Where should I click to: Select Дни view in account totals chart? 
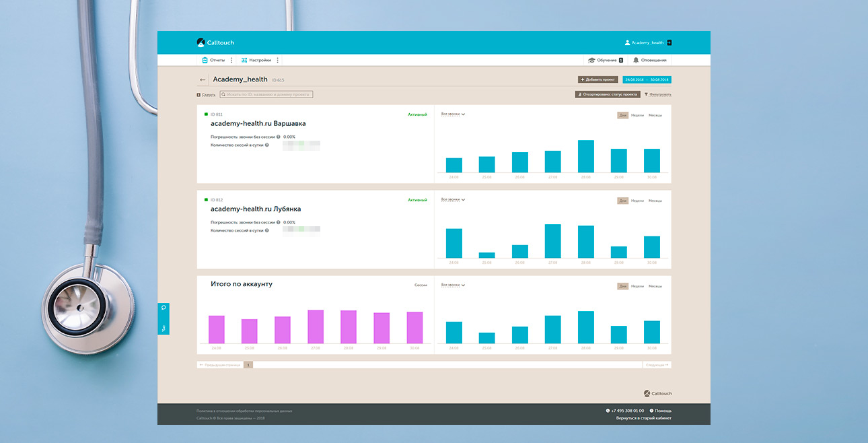point(622,286)
